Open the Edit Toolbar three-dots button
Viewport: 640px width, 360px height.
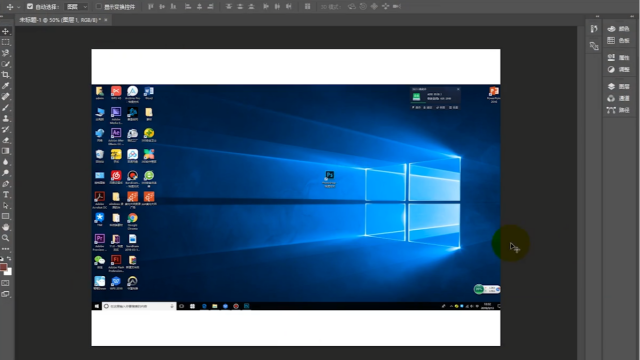pyautogui.click(x=6, y=249)
